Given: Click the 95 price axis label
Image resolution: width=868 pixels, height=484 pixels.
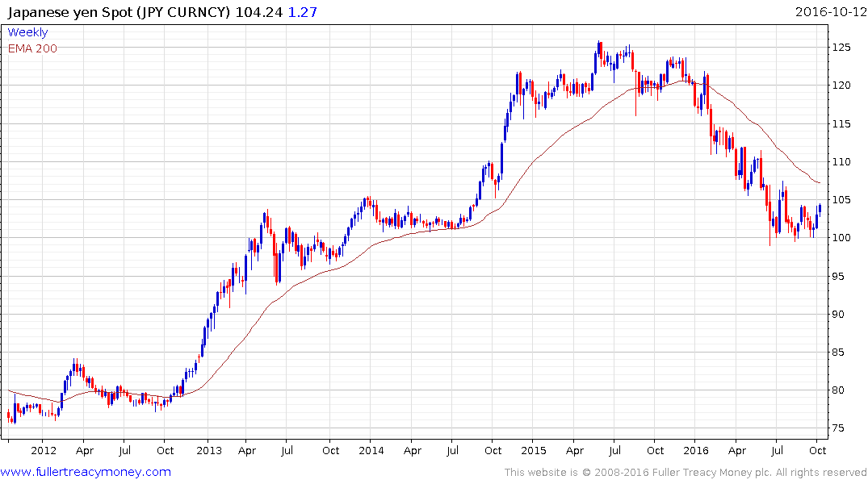Looking at the screenshot, I should [x=839, y=276].
